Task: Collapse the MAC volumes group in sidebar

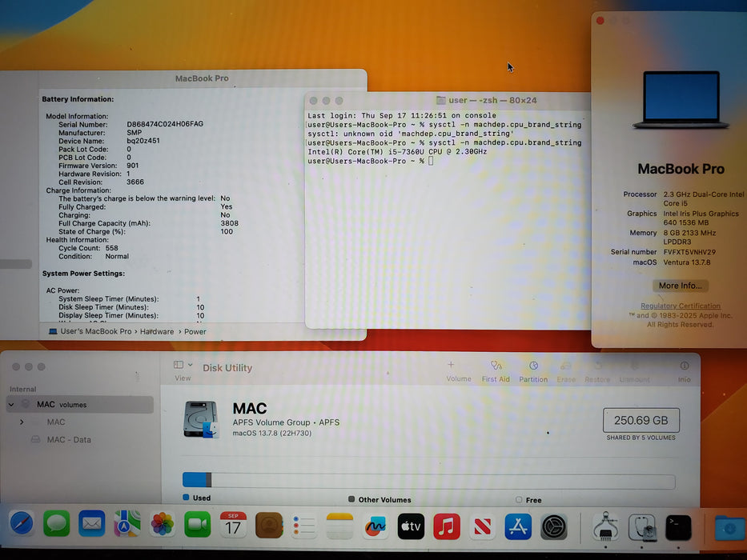Action: click(x=11, y=405)
